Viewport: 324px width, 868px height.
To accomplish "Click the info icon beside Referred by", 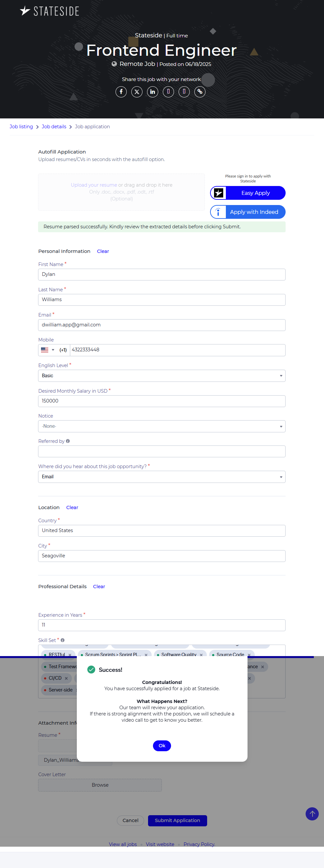I will pos(68,441).
